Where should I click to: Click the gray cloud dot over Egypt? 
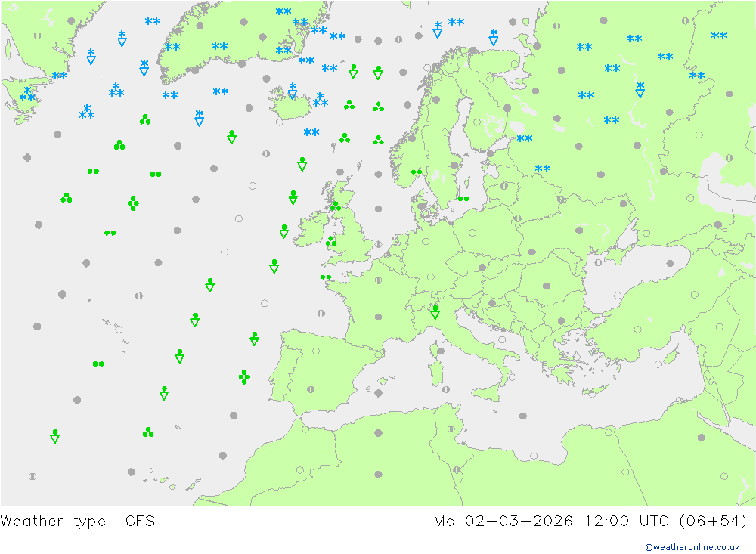point(702,438)
